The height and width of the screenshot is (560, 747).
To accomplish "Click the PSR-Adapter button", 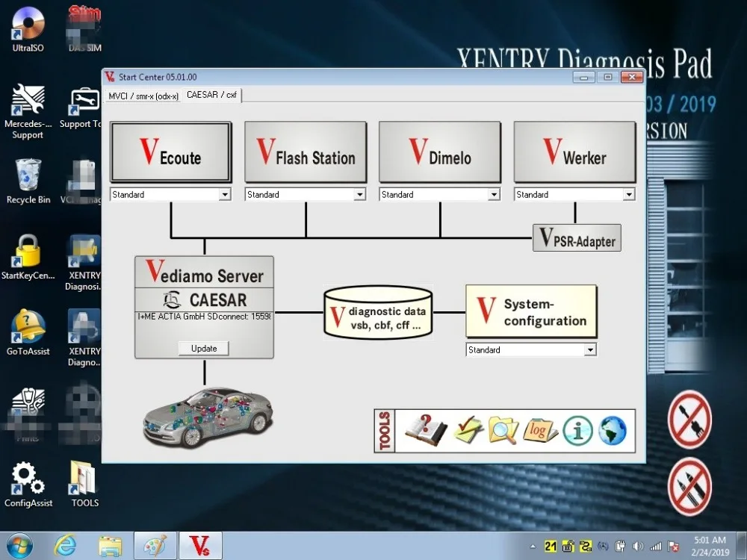I will [x=577, y=237].
